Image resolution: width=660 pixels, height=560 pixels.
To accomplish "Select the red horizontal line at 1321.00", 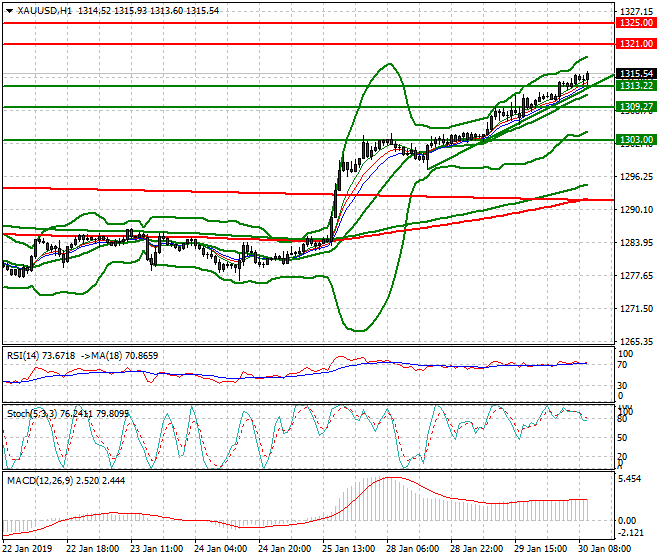I will pyautogui.click(x=309, y=44).
